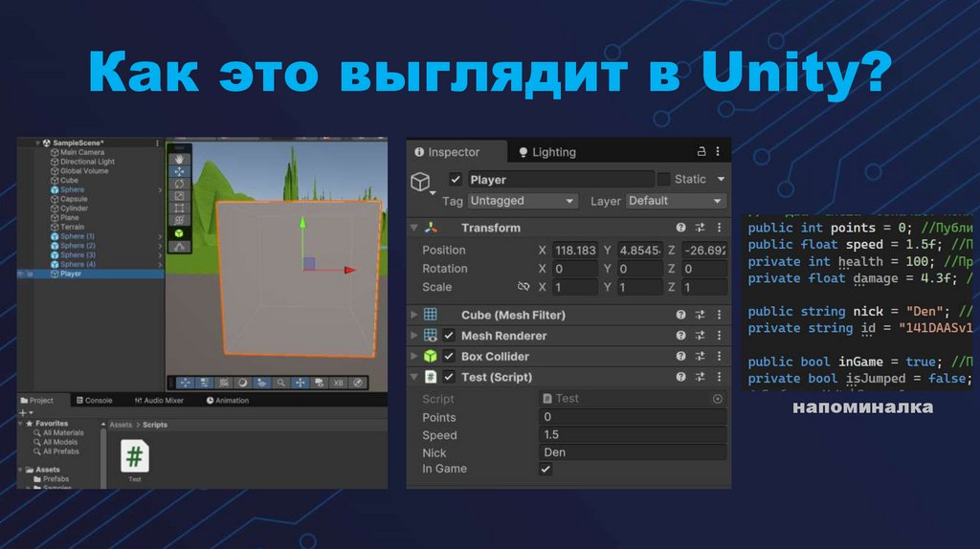This screenshot has width=980, height=549.
Task: Open the All Materials favorite search
Action: coord(63,433)
